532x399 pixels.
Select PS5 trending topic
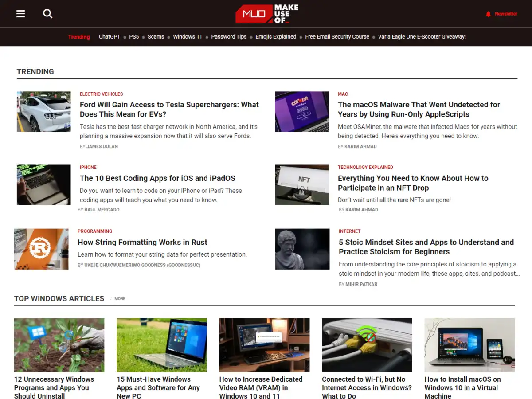click(x=134, y=37)
